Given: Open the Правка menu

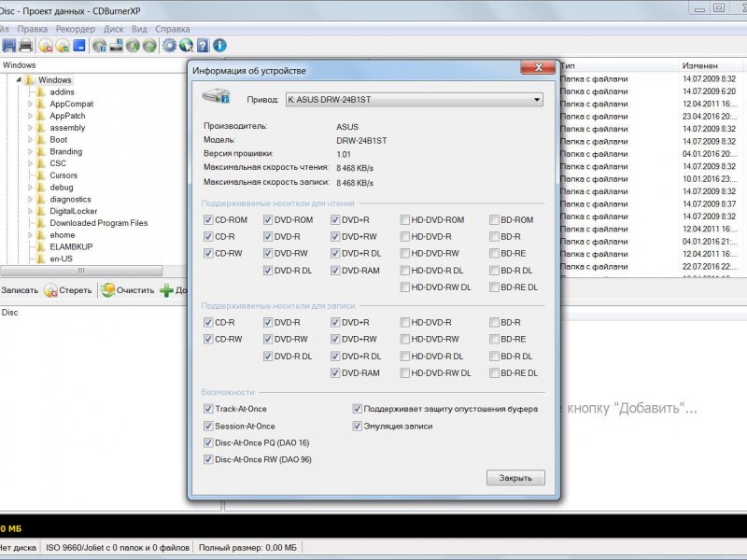Looking at the screenshot, I should coord(33,29).
